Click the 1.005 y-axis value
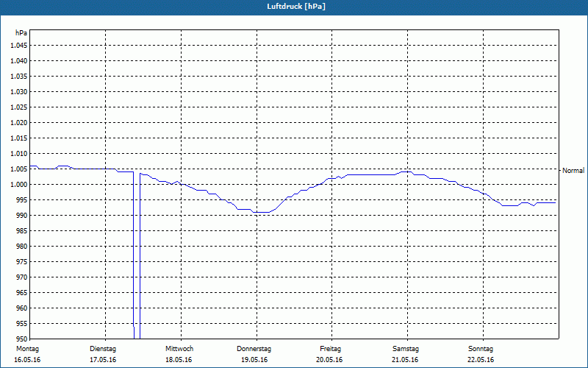The height and width of the screenshot is (368, 588). click(19, 169)
